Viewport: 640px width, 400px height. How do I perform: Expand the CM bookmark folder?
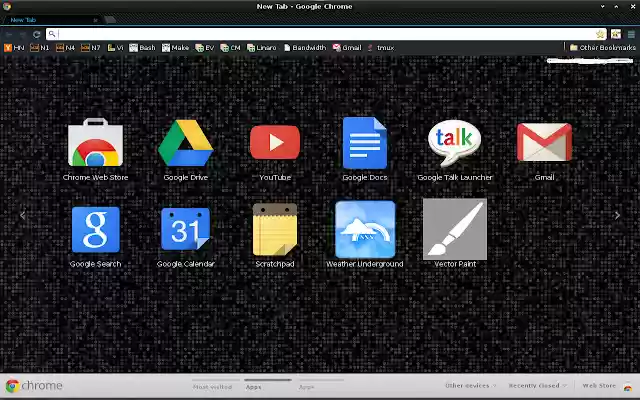coord(230,48)
